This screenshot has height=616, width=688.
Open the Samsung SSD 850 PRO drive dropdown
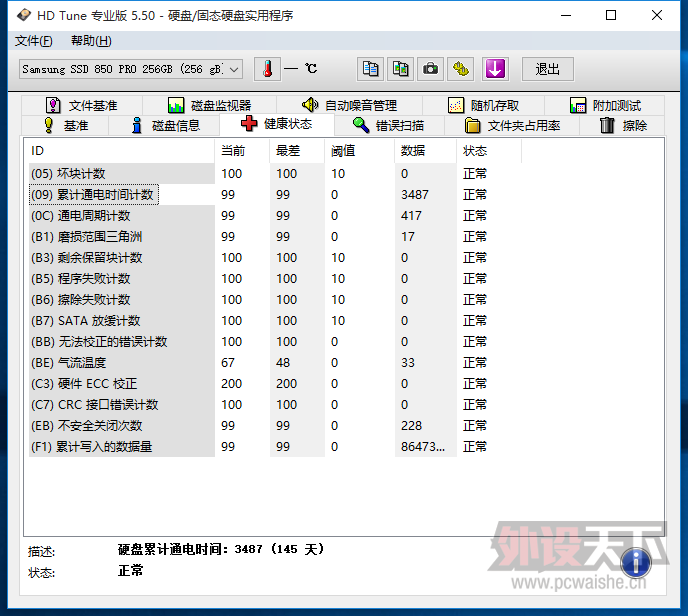point(131,69)
